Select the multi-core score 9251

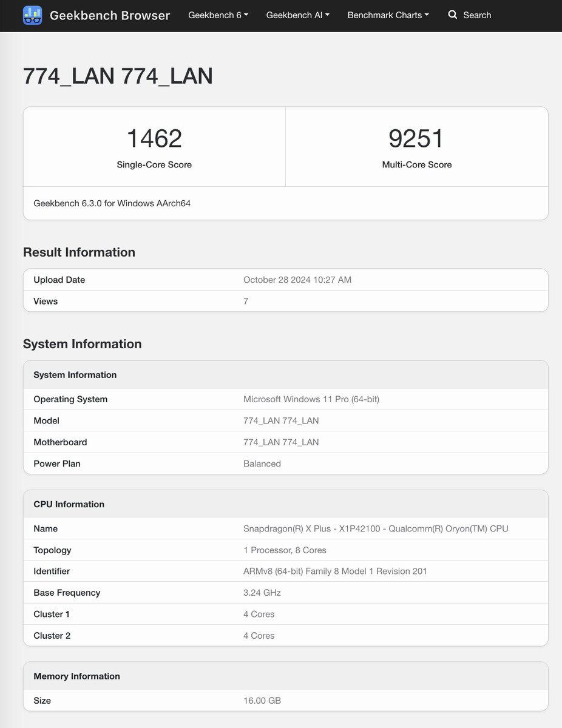point(416,139)
